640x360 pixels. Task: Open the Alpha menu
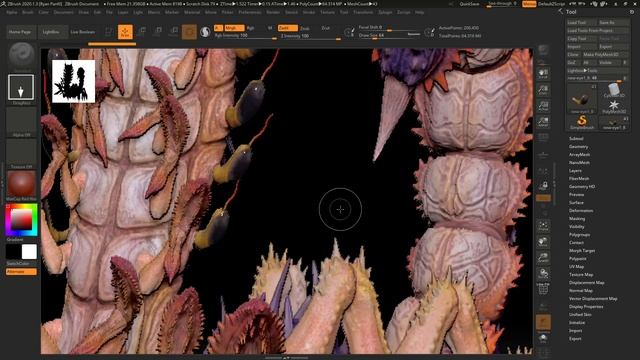click(x=12, y=12)
